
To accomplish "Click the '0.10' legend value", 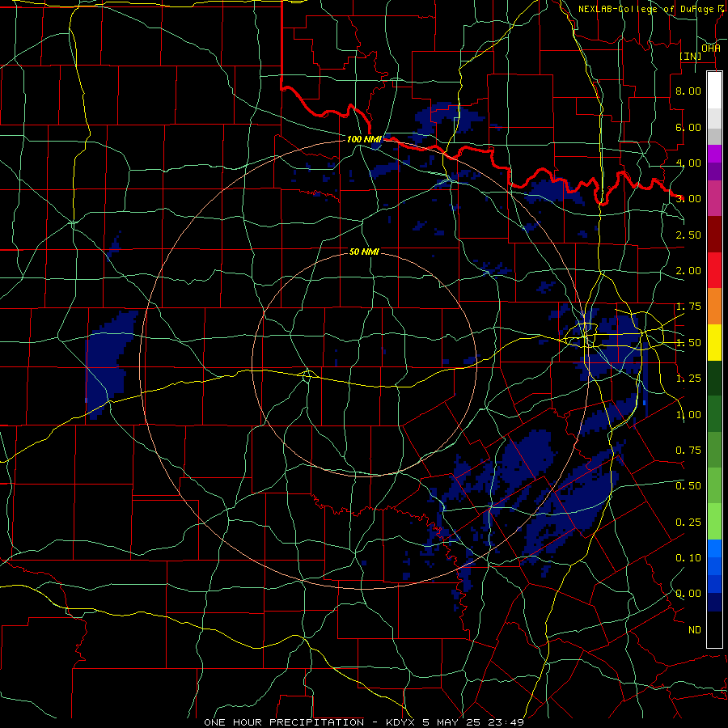I will pyautogui.click(x=688, y=557).
